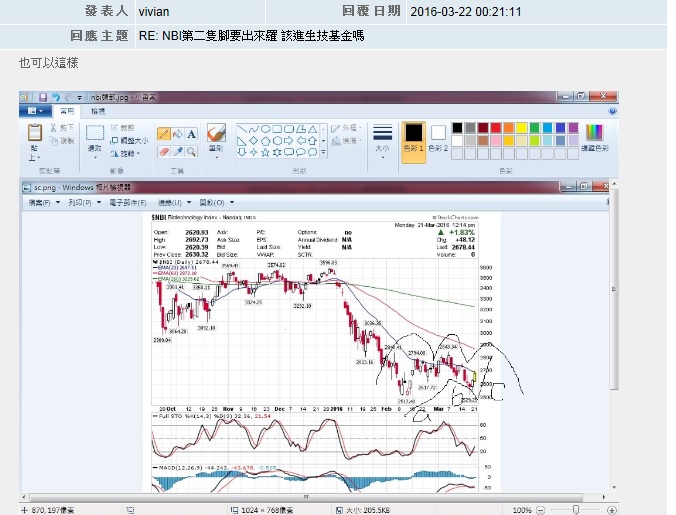Viewport: 676px width, 515px height.
Task: Click the Undo arrow in quick access toolbar
Action: 56,97
